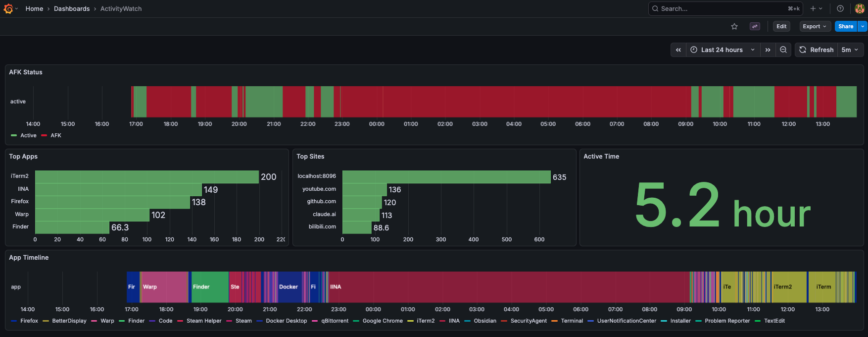Toggle the AFK series in legend
The width and height of the screenshot is (868, 337).
(56, 135)
